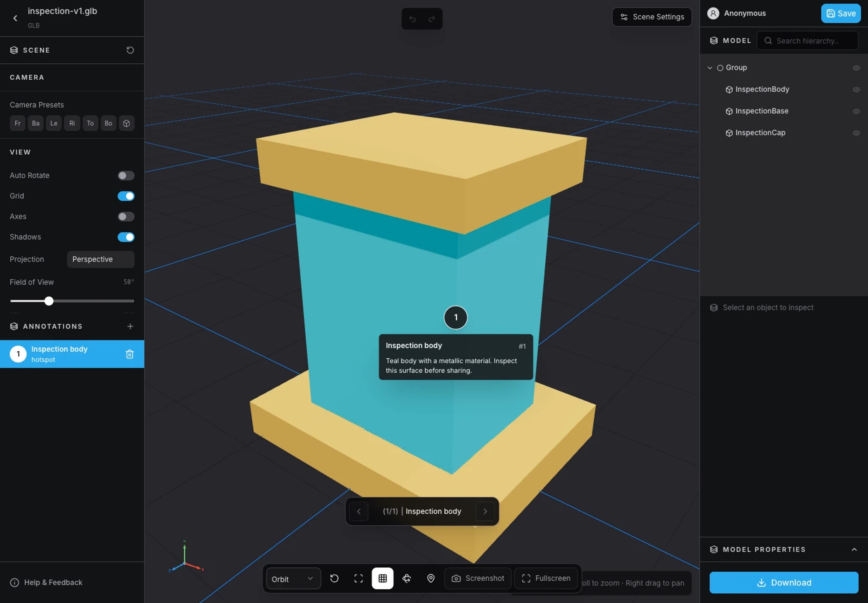This screenshot has width=868, height=603.
Task: Hide the Group node via eye icon
Action: click(856, 68)
